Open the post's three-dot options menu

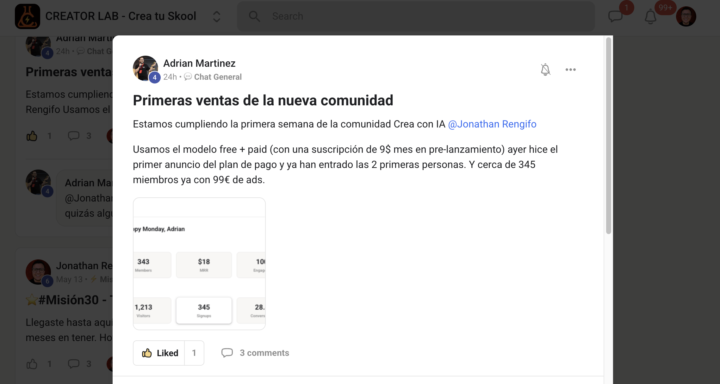click(570, 70)
